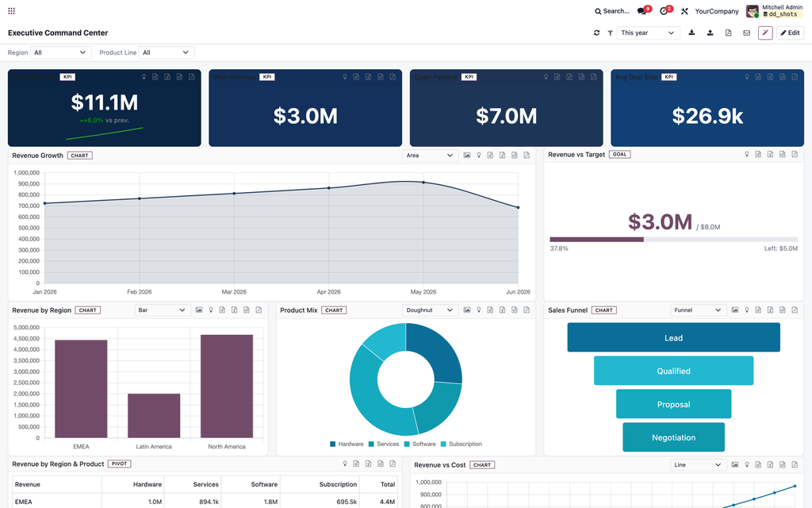Click the dashboard refresh icon
This screenshot has width=812, height=508.
tap(596, 33)
